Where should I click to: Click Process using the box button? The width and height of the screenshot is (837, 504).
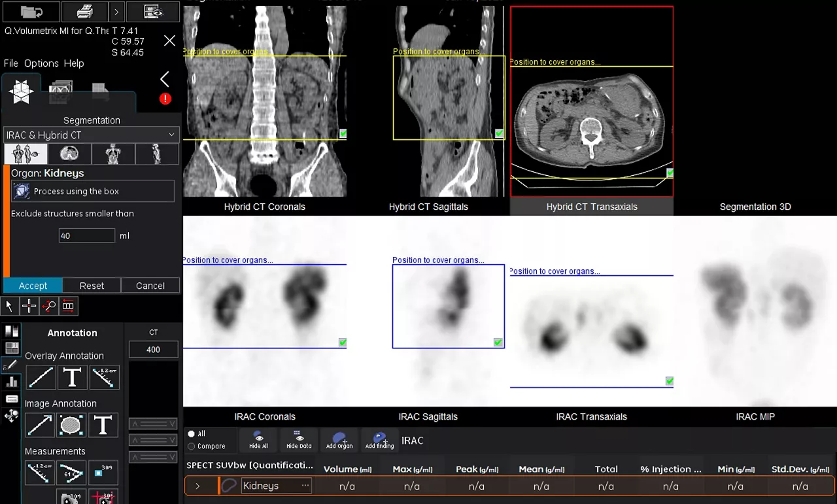(x=93, y=191)
